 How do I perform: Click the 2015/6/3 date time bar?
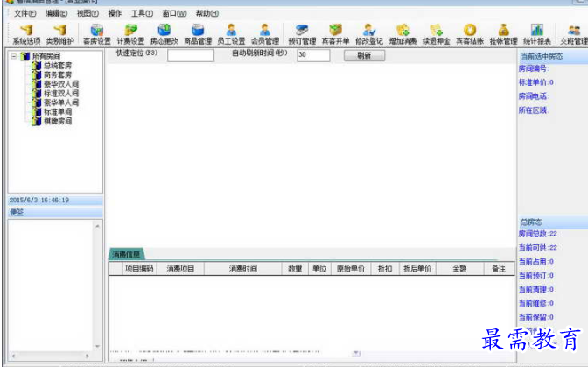coord(55,200)
